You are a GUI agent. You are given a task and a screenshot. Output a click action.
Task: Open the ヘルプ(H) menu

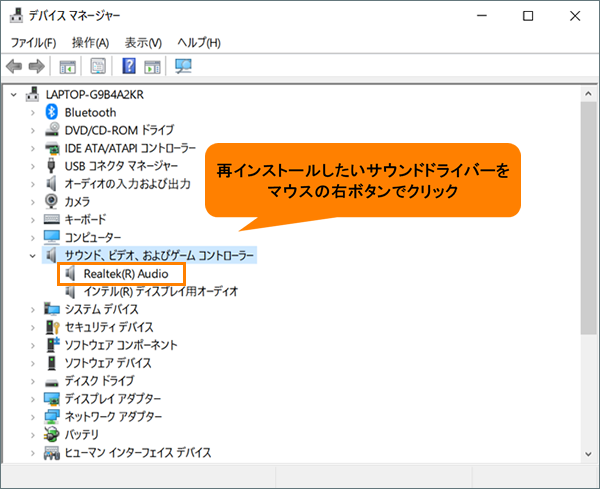(199, 42)
